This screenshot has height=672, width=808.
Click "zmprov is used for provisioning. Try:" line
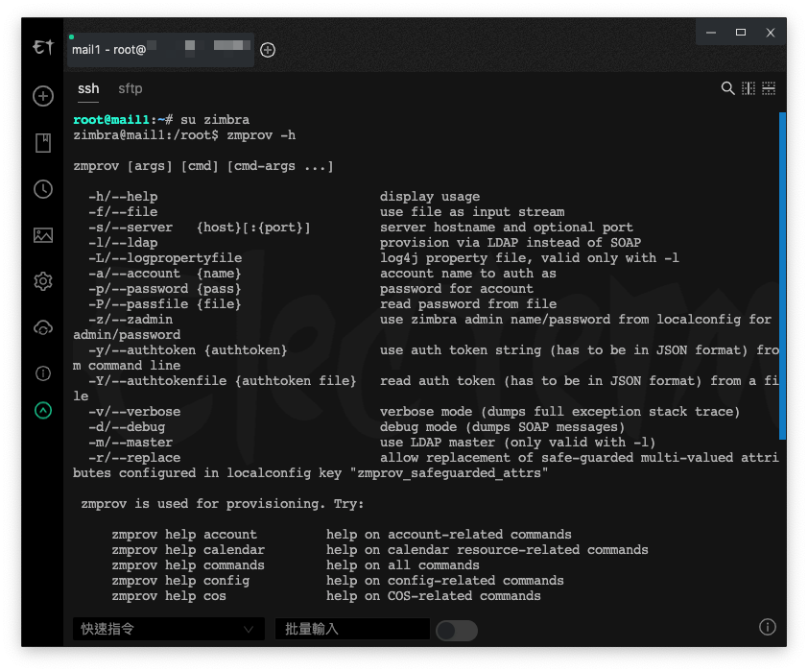click(223, 503)
